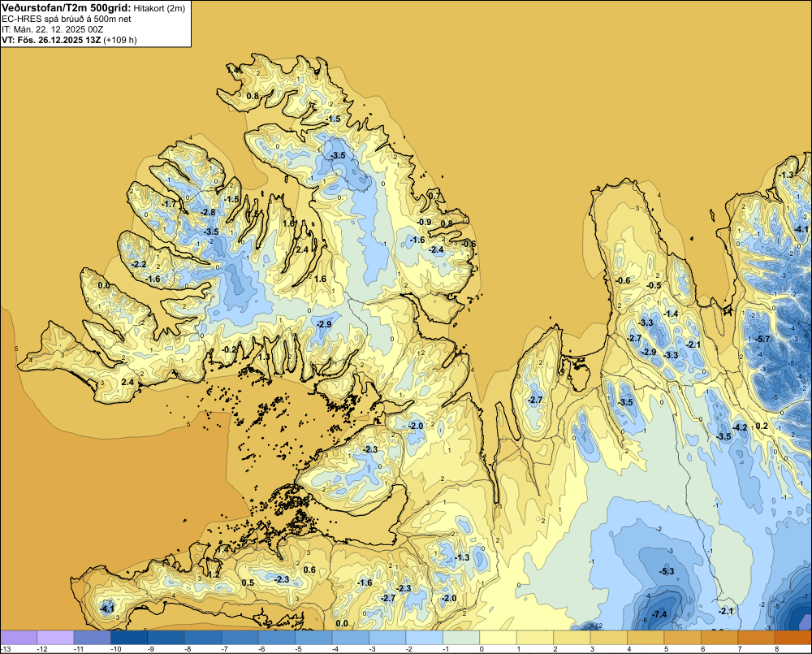Click the legend swatch between -10 and -9

[x=129, y=638]
